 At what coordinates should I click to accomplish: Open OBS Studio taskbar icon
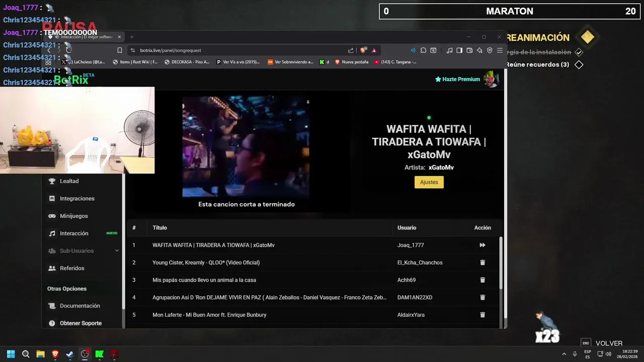[x=85, y=354]
